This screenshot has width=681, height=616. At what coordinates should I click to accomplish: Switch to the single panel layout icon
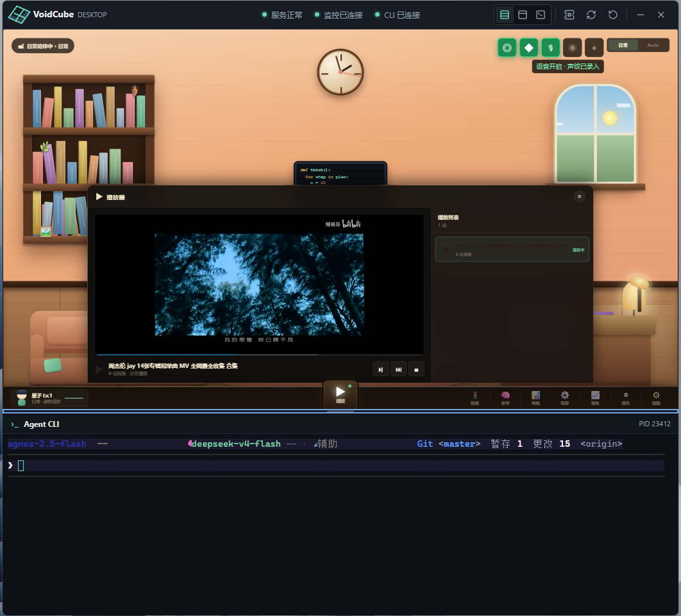(x=523, y=15)
